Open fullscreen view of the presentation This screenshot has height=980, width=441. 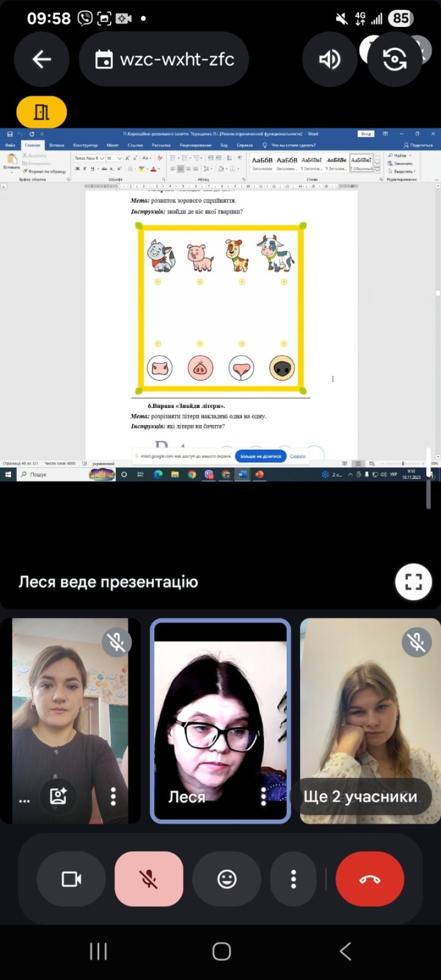[x=413, y=581]
